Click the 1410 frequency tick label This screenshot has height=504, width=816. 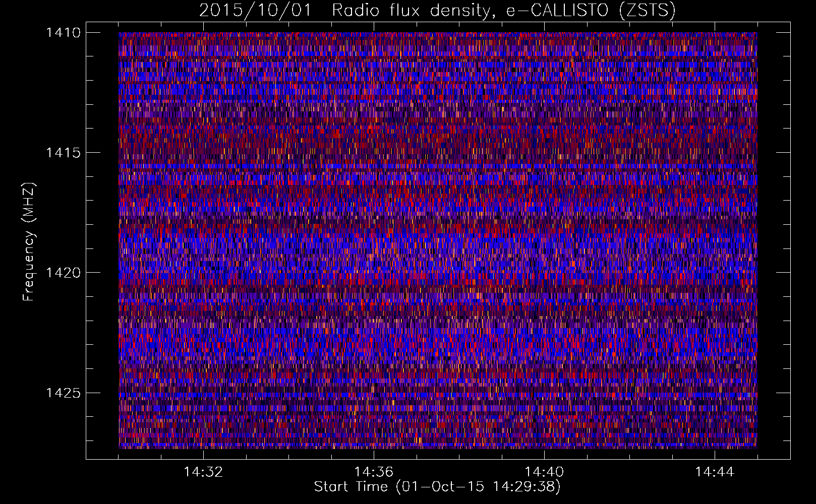63,33
